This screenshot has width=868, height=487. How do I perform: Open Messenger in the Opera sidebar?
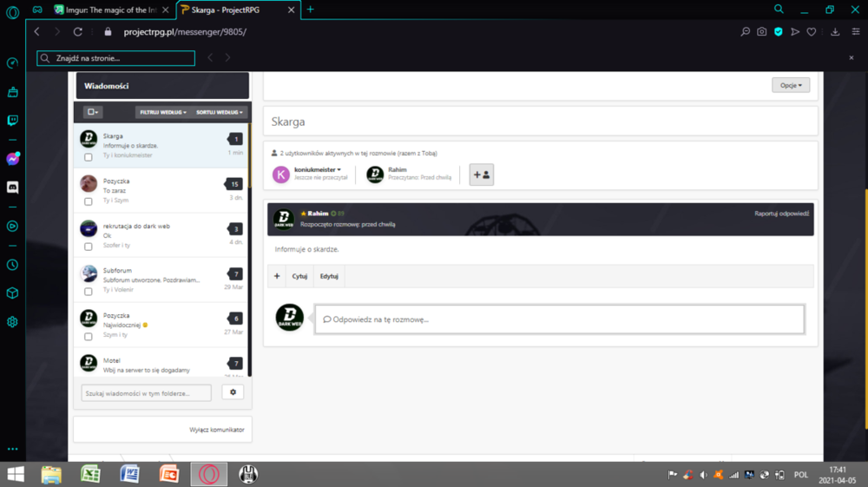click(12, 160)
